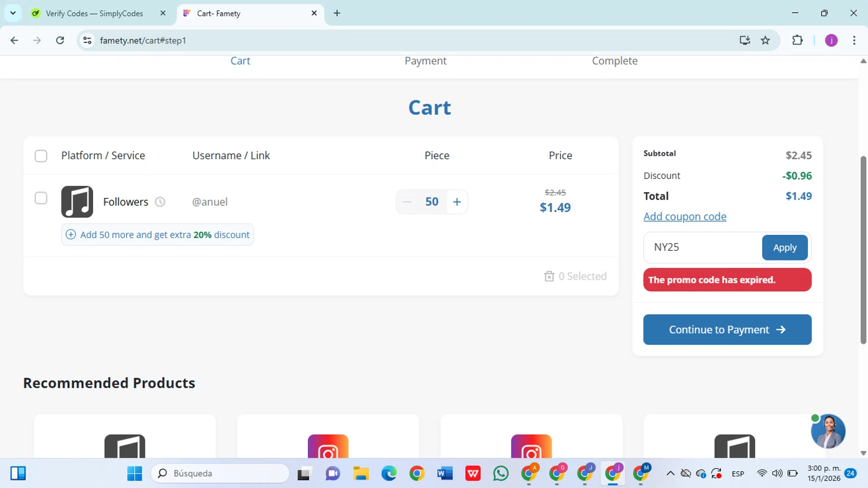The width and height of the screenshot is (868, 488).
Task: Click the clock icon next to Followers
Action: pyautogui.click(x=160, y=202)
